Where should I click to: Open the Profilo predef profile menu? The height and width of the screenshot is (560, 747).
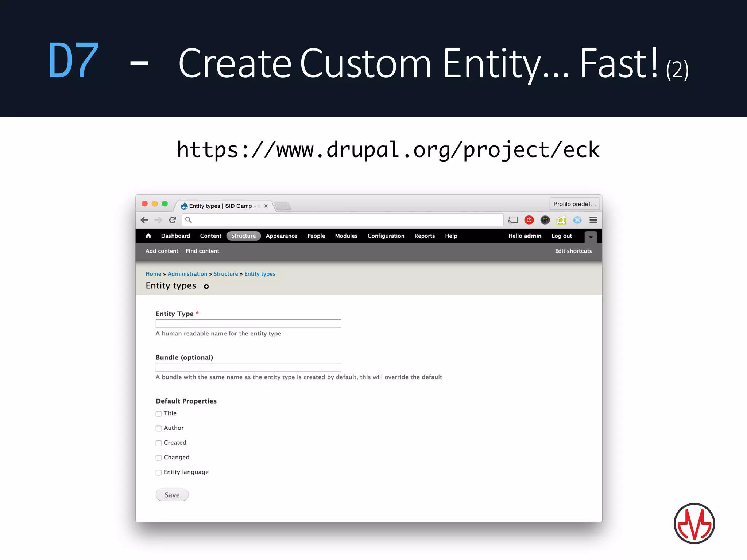pyautogui.click(x=574, y=204)
